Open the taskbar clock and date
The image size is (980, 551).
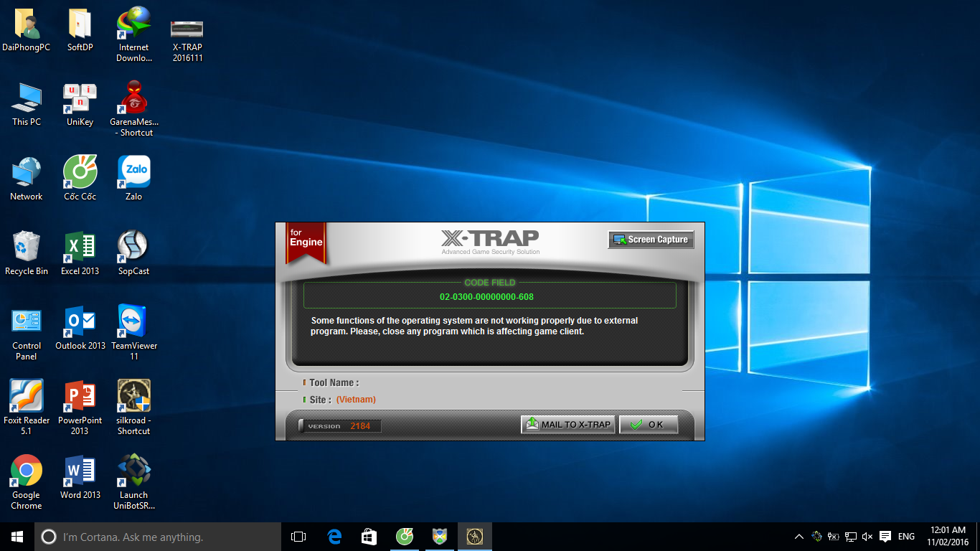[948, 537]
